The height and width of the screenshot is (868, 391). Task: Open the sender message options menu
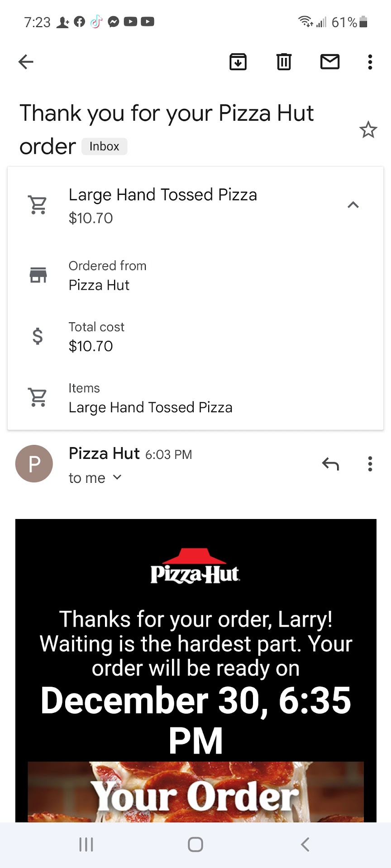click(x=370, y=464)
